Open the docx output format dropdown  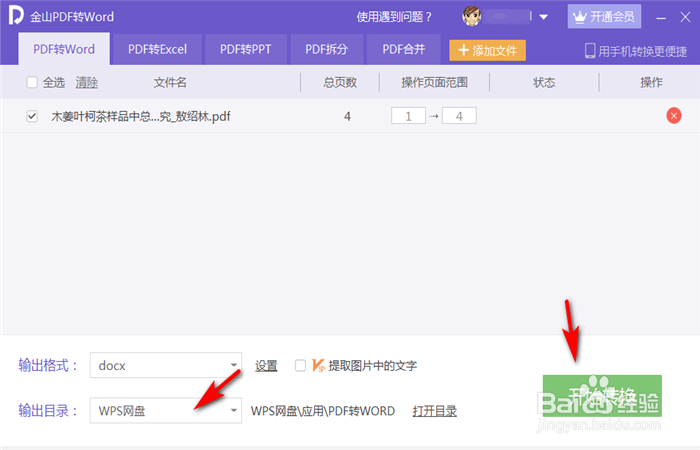tap(166, 365)
